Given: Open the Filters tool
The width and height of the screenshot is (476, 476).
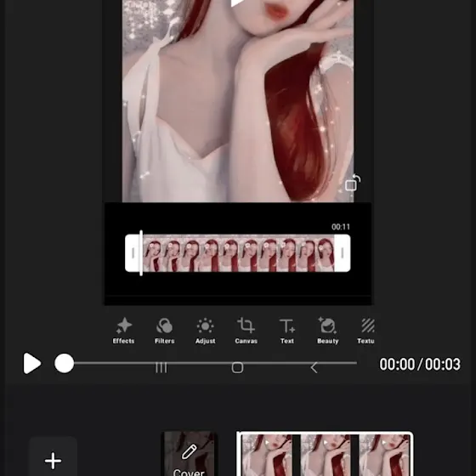Looking at the screenshot, I should [x=164, y=331].
